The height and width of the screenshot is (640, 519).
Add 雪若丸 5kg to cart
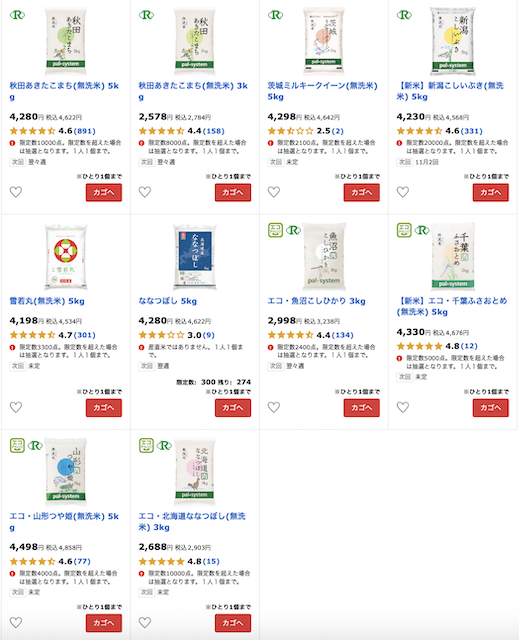(x=104, y=408)
